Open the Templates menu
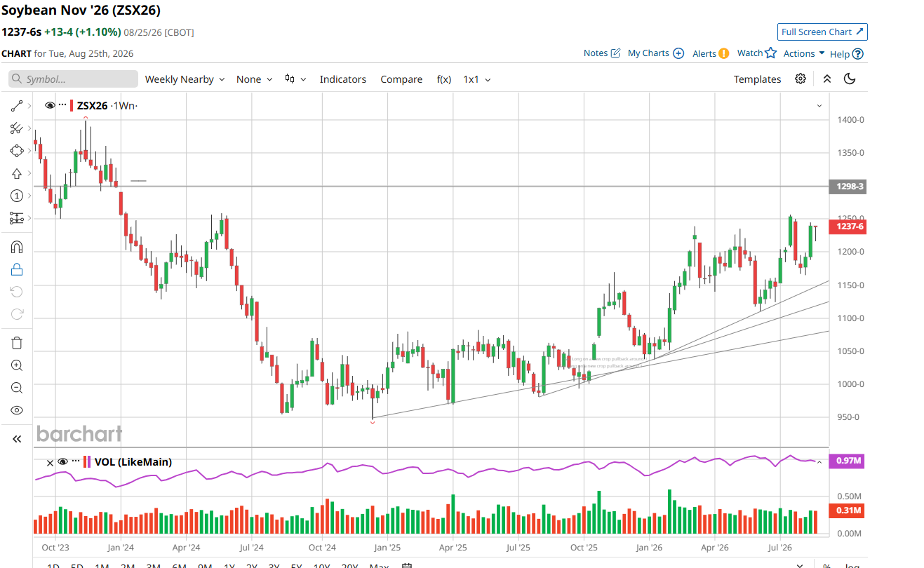Image resolution: width=924 pixels, height=568 pixels. 757,79
